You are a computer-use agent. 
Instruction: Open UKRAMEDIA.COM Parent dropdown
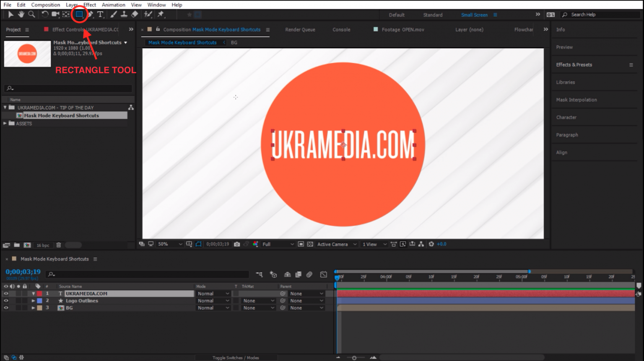pyautogui.click(x=306, y=294)
